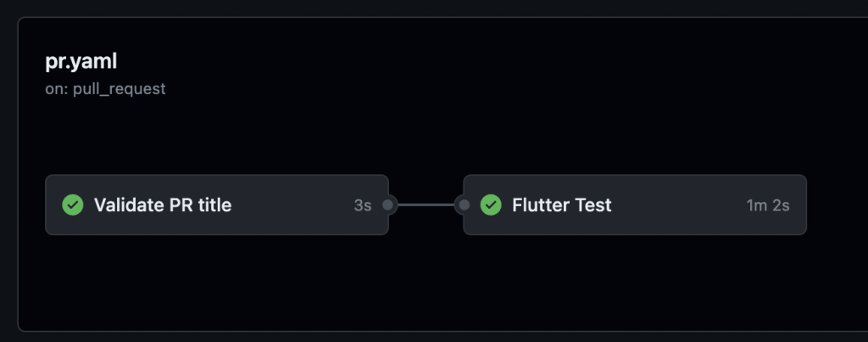The image size is (868, 342).
Task: Open the Validate PR title job
Action: click(x=162, y=205)
